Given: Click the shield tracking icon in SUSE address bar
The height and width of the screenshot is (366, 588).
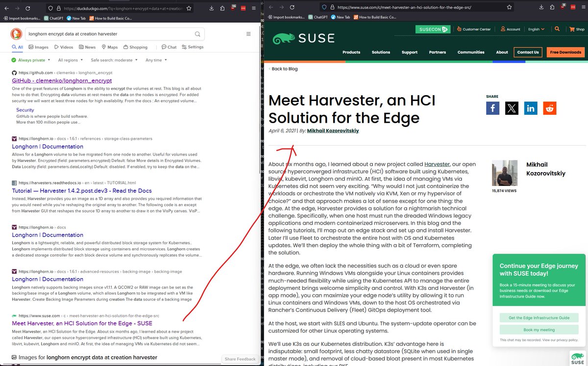Looking at the screenshot, I should (324, 7).
